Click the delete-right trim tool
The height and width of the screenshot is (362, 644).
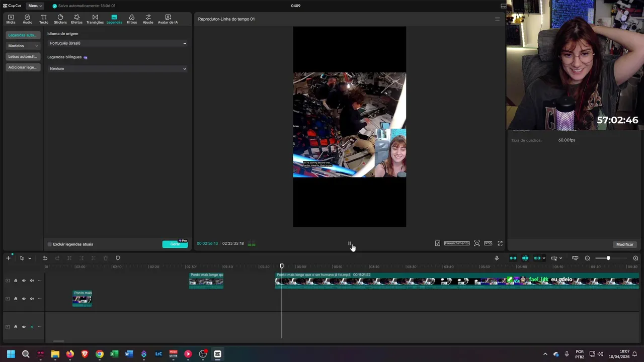coord(93,258)
